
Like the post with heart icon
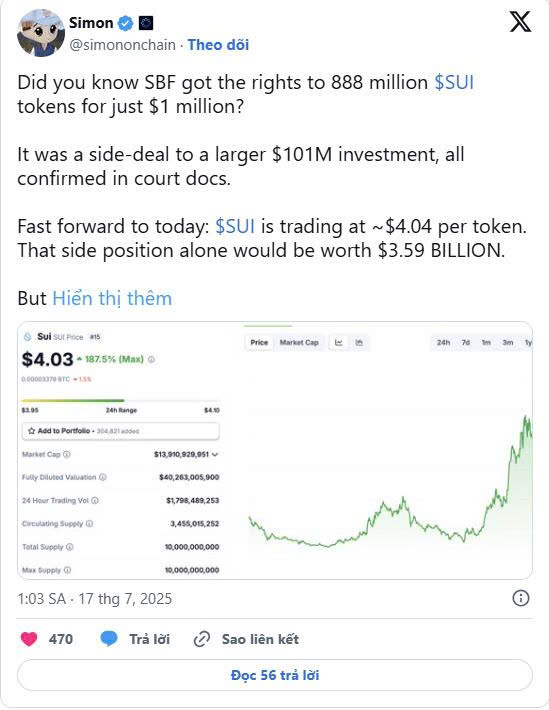tap(29, 639)
